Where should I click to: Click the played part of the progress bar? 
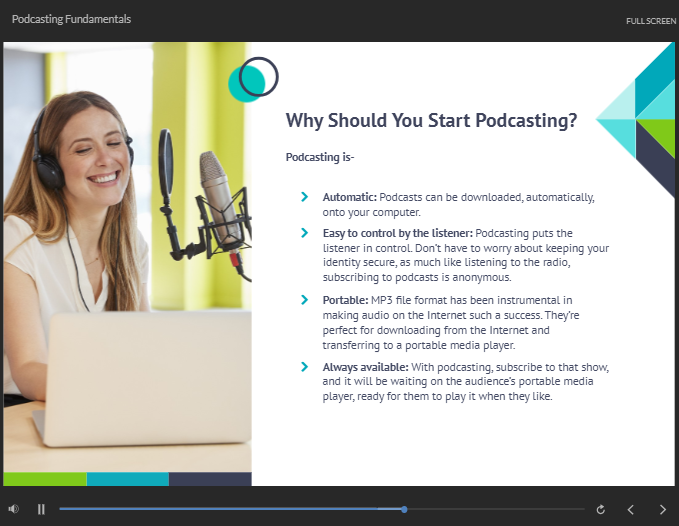[230, 509]
